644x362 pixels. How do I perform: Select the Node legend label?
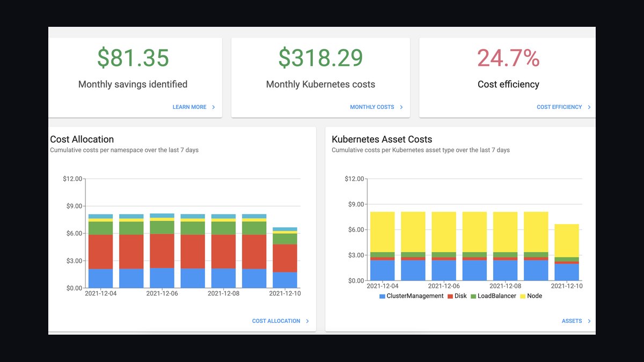(535, 296)
